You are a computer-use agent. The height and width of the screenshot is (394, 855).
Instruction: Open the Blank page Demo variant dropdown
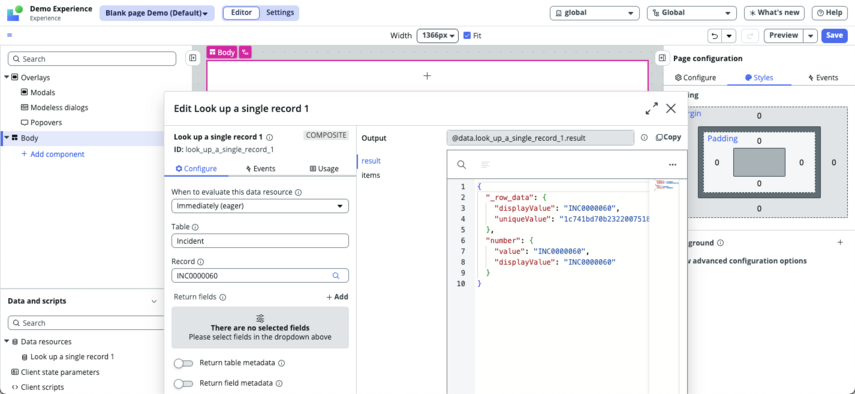point(157,13)
